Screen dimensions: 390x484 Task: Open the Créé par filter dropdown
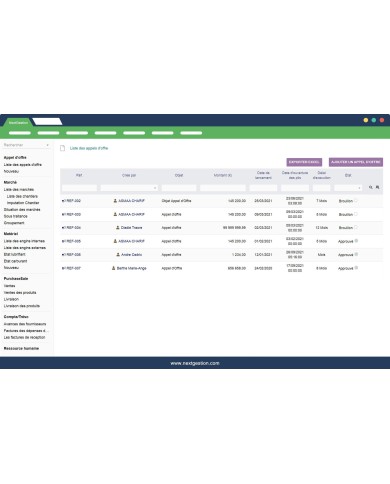click(x=129, y=188)
